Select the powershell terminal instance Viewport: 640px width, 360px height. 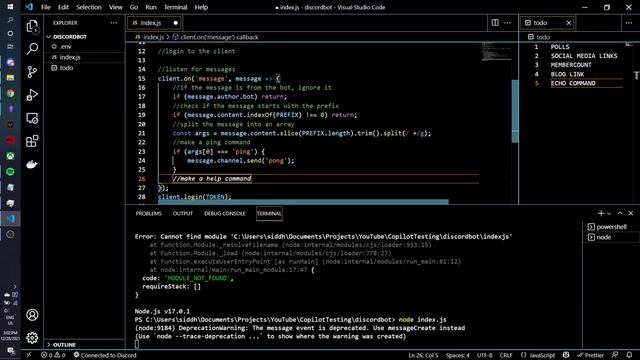pos(611,227)
